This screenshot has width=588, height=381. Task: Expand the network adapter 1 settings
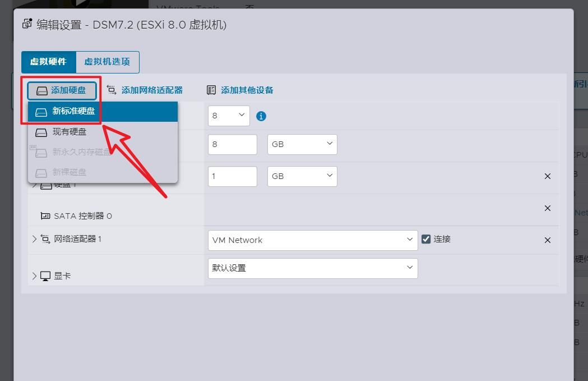click(35, 239)
